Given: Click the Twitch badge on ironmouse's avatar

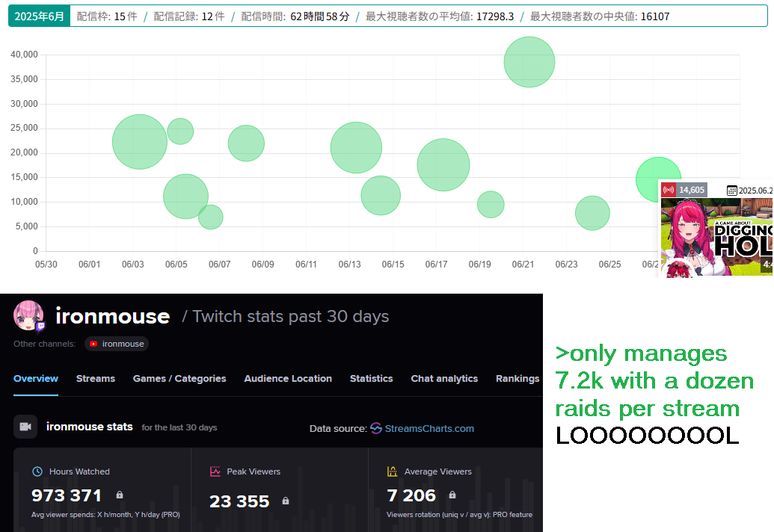Looking at the screenshot, I should (x=41, y=326).
